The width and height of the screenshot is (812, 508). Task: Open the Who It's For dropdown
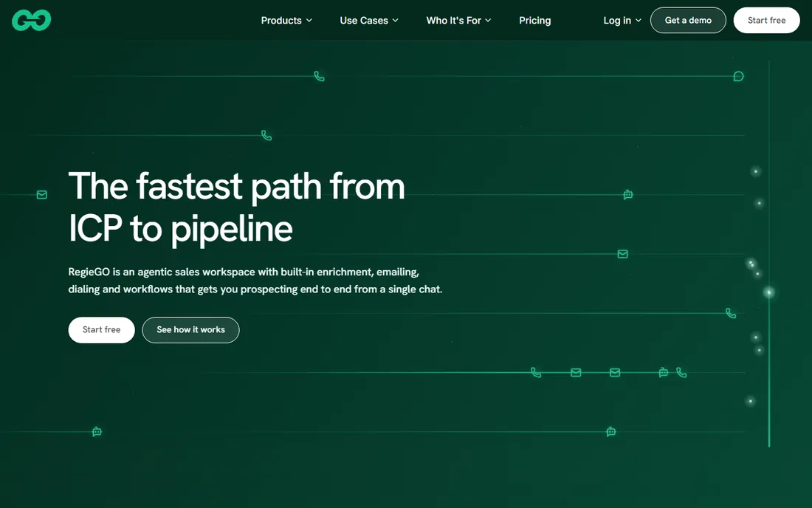[x=458, y=20]
